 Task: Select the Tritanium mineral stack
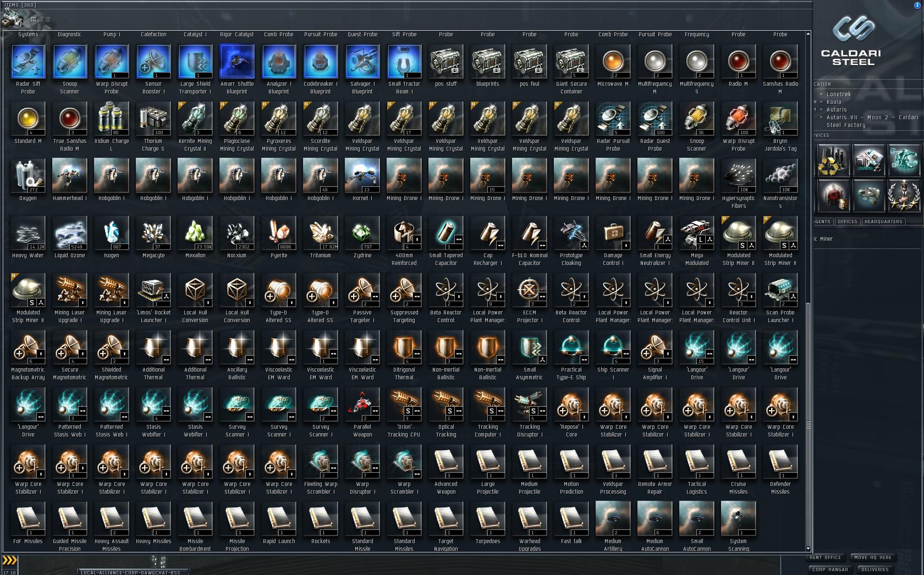tap(321, 237)
